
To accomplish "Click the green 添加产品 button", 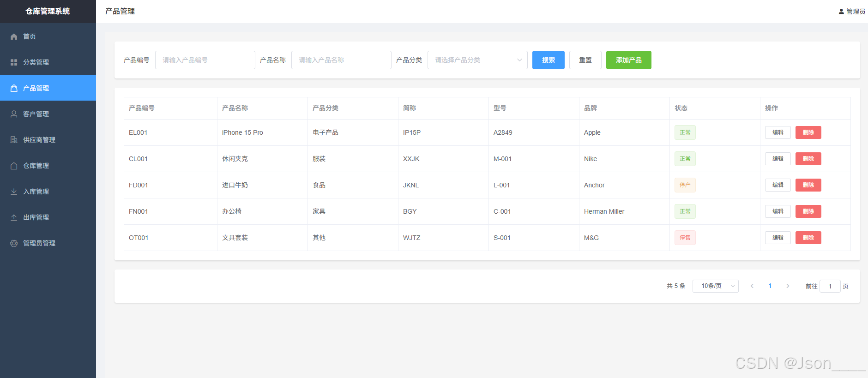I will pyautogui.click(x=629, y=60).
